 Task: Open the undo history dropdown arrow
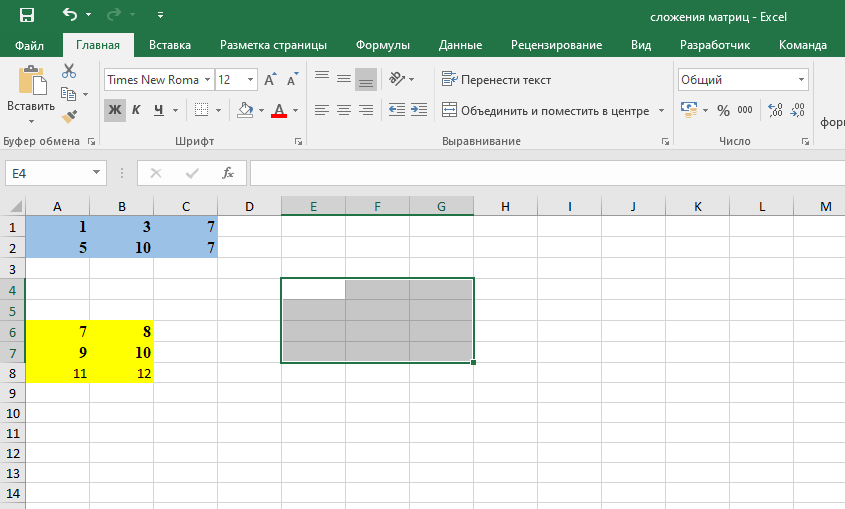[88, 15]
